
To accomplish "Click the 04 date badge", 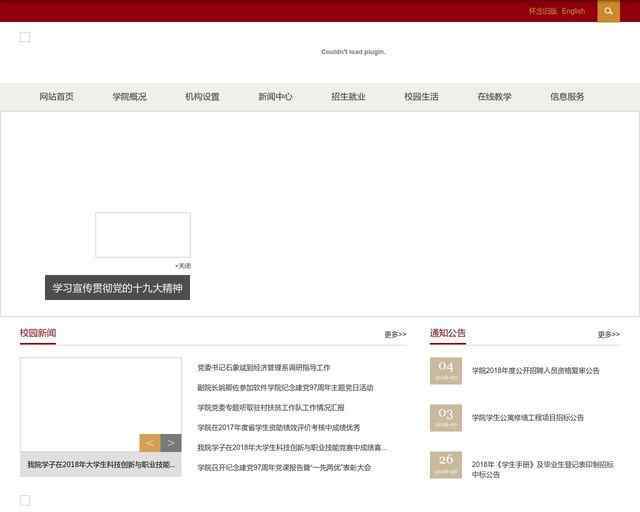I will (x=446, y=371).
